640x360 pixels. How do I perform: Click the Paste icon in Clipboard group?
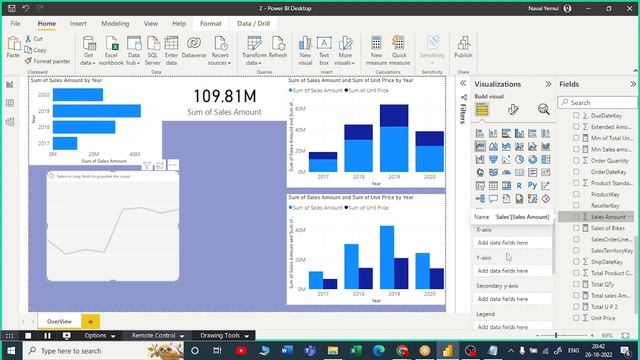(x=13, y=44)
